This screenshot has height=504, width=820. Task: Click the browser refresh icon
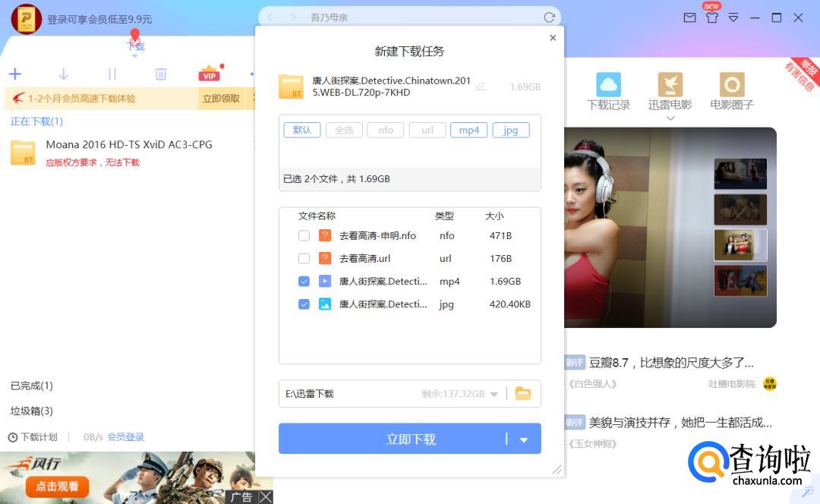[549, 17]
